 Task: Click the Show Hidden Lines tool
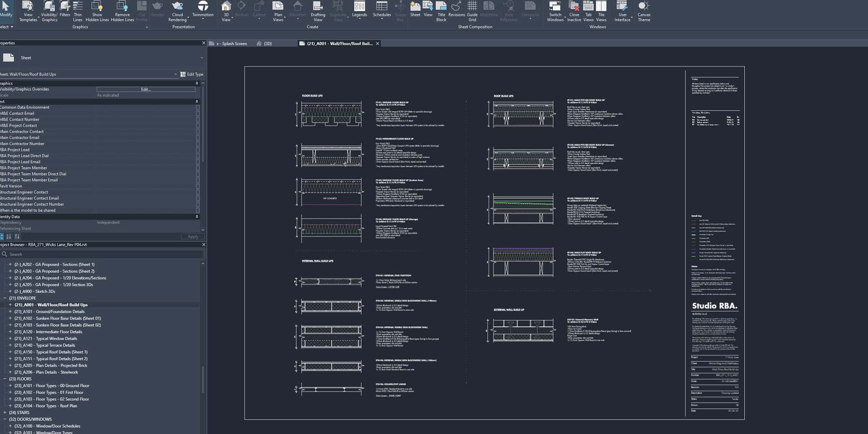coord(97,12)
